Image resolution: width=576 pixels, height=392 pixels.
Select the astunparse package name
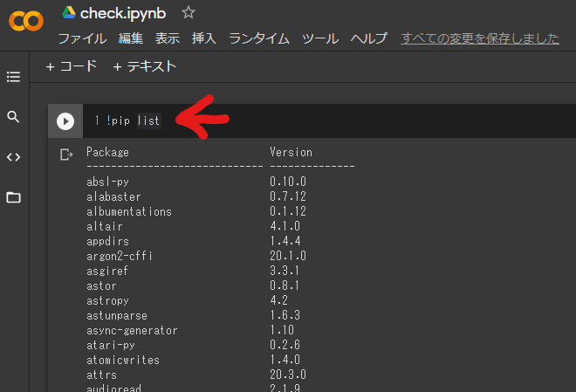point(117,315)
